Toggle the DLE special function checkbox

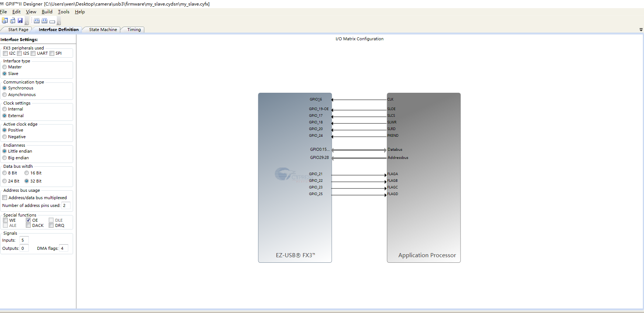point(51,221)
